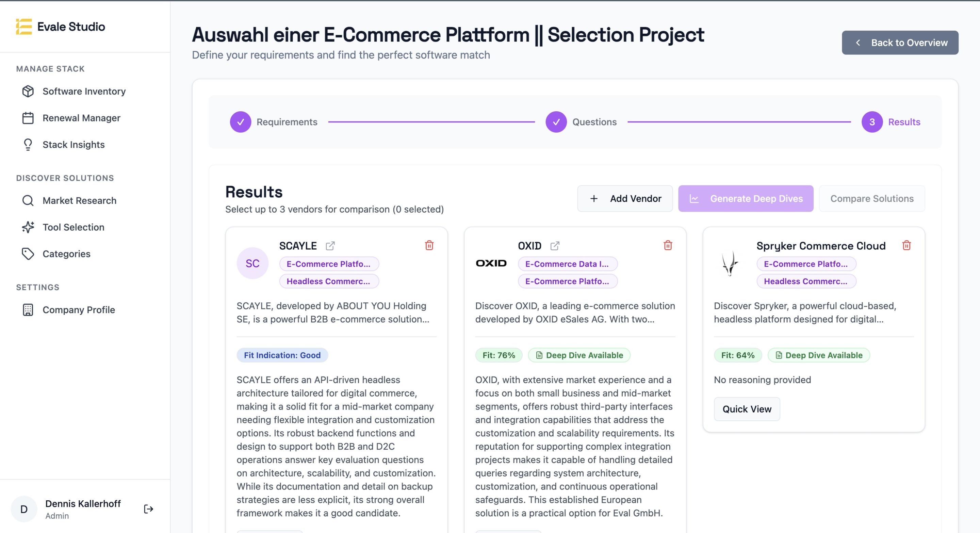The width and height of the screenshot is (980, 533).
Task: Open the Categories section
Action: (66, 253)
